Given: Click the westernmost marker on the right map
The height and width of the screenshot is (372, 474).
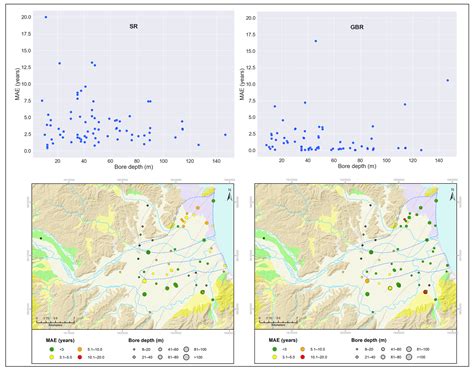Looking at the screenshot, I should coord(264,238).
